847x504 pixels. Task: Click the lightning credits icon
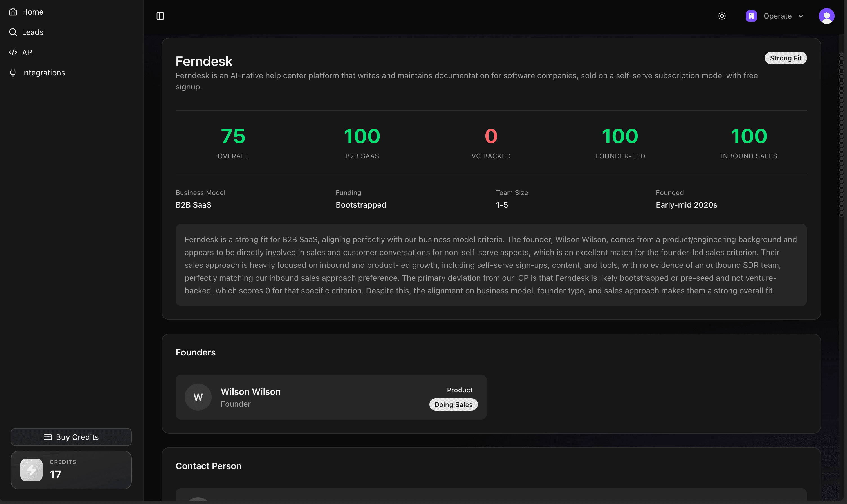pos(31,470)
